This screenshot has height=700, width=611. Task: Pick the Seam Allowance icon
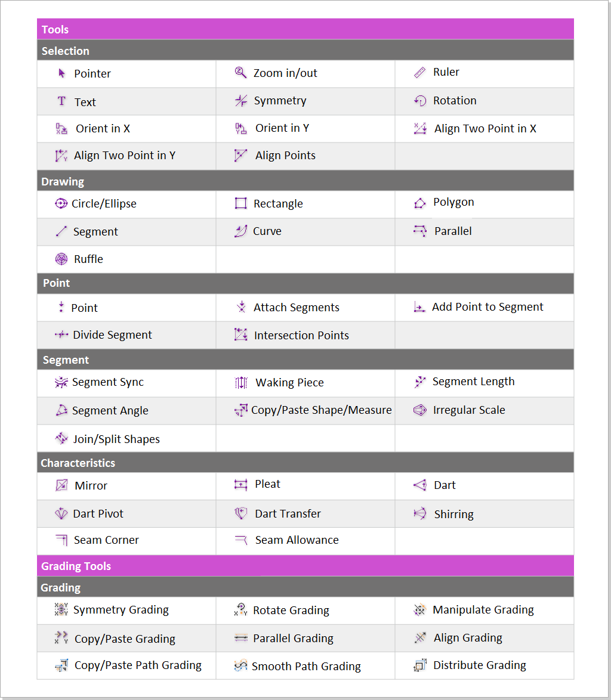(240, 540)
